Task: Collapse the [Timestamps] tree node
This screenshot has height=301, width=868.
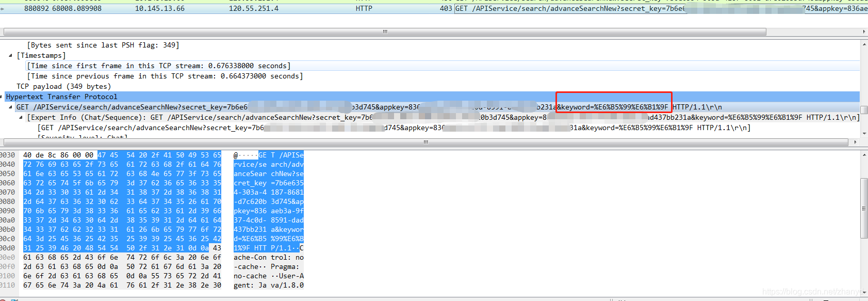Action: (11, 55)
